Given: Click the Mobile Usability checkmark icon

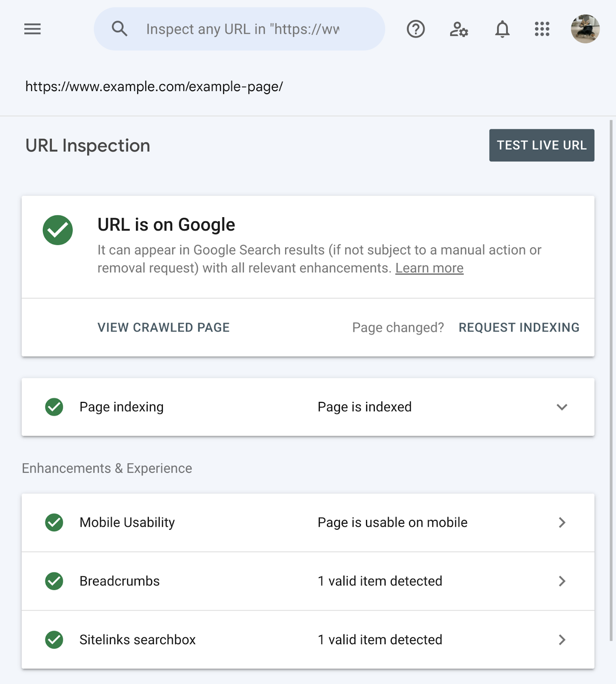Looking at the screenshot, I should pyautogui.click(x=53, y=522).
